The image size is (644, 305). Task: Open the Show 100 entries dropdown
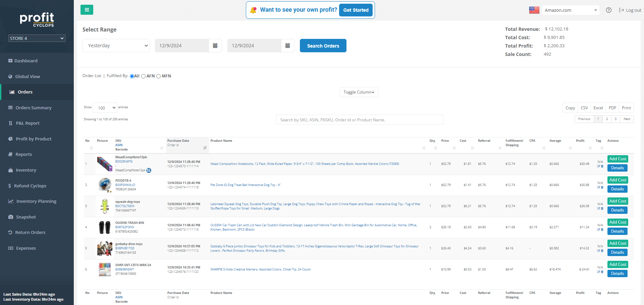[x=105, y=108]
